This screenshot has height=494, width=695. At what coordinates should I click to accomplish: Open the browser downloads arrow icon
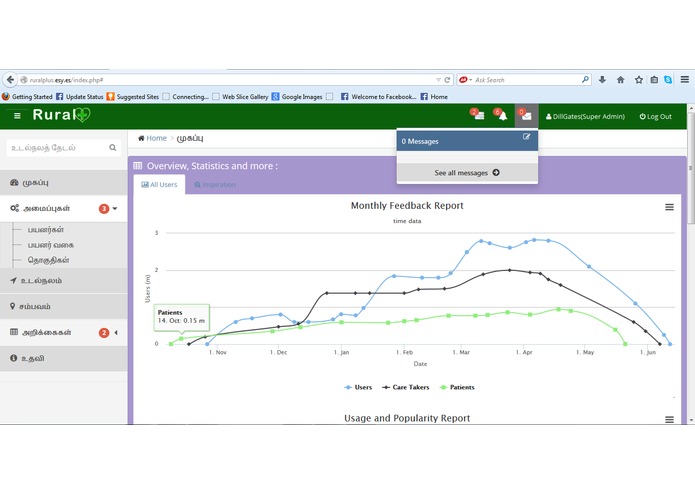pos(602,80)
